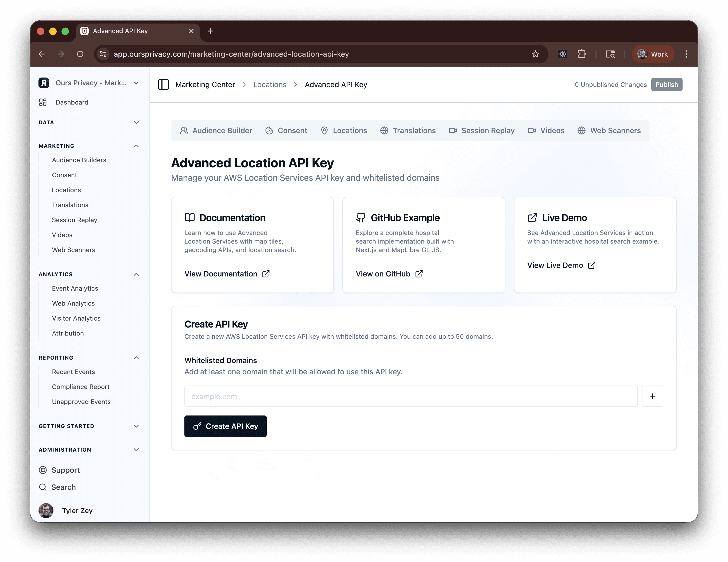Open the browser extensions puzzle icon
Image resolution: width=728 pixels, height=562 pixels.
582,54
